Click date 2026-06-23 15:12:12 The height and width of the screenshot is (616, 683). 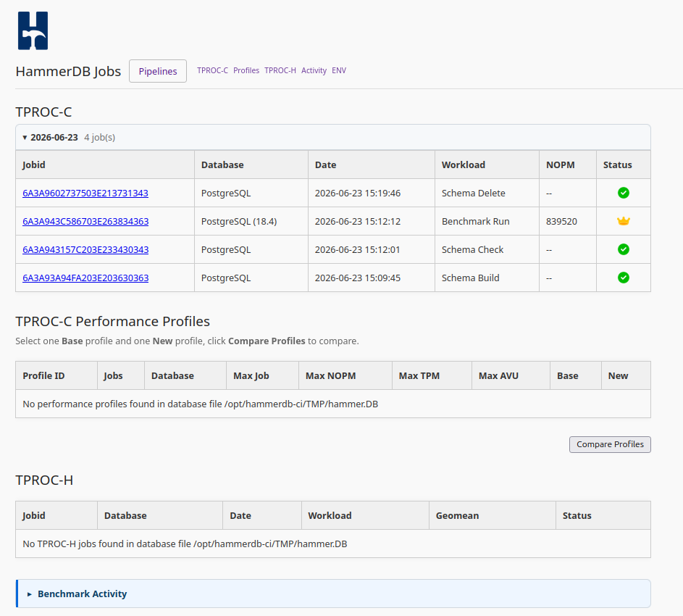click(358, 222)
